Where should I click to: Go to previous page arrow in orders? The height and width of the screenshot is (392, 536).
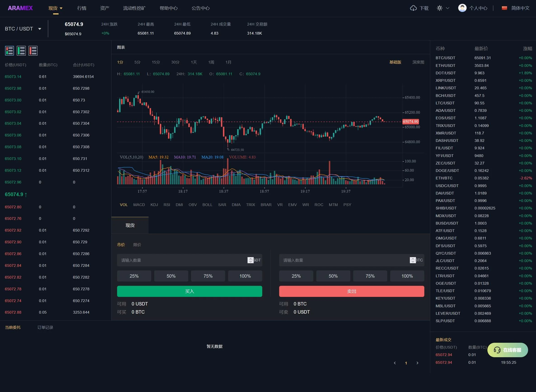pos(395,363)
